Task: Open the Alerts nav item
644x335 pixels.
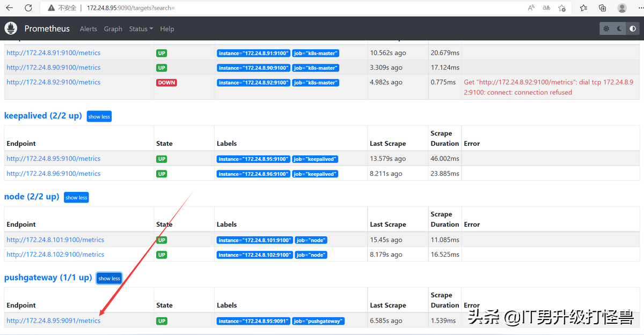Action: pyautogui.click(x=89, y=29)
